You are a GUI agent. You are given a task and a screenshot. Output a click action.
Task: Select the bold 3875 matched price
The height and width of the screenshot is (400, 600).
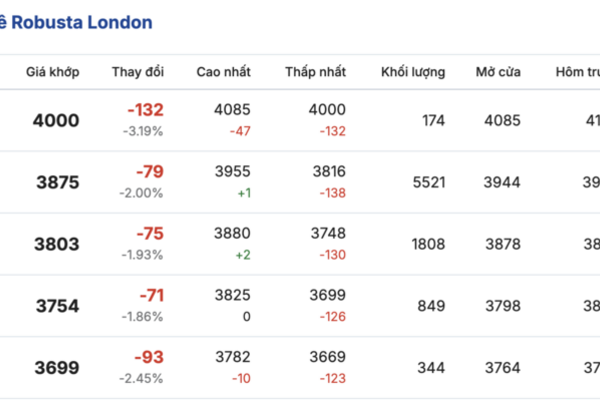[x=55, y=183]
